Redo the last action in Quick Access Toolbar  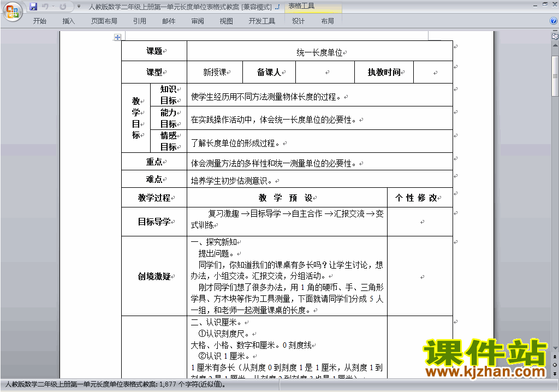click(63, 7)
